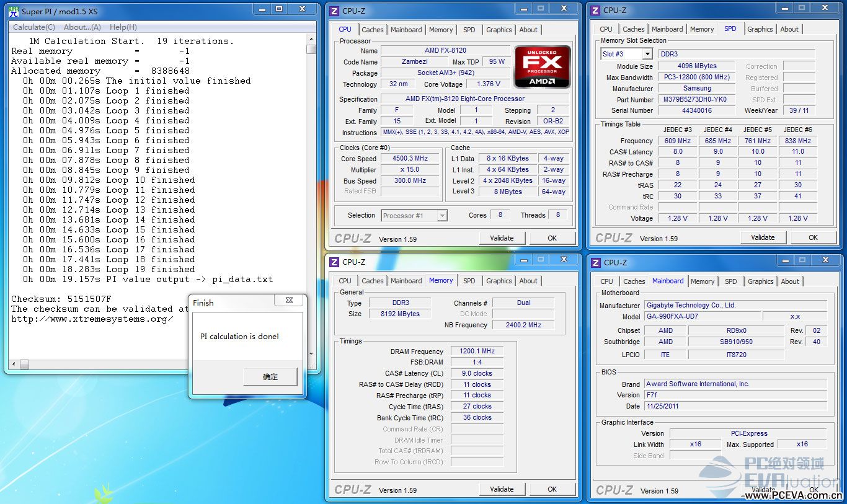Open the Processor #1 selection dropdown
Image resolution: width=847 pixels, height=504 pixels.
[442, 216]
